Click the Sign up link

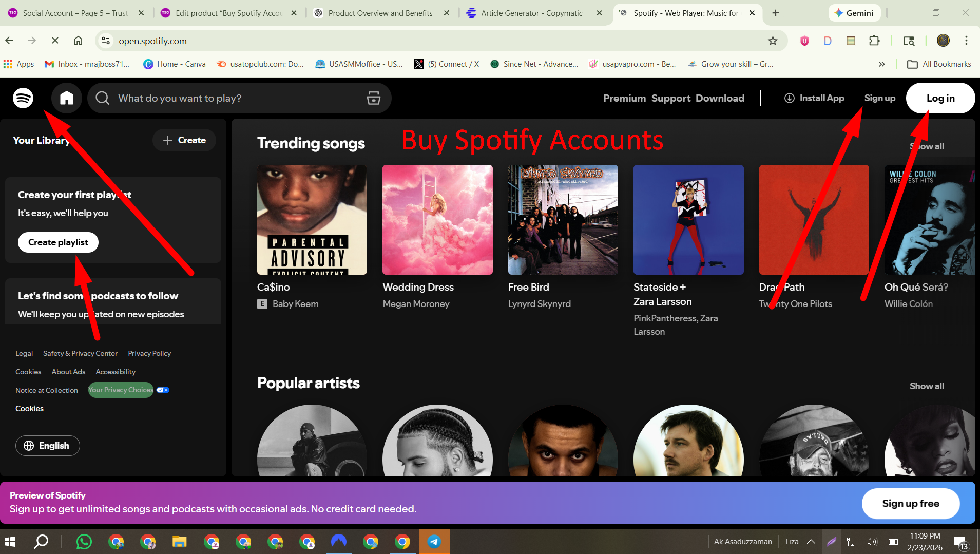pyautogui.click(x=879, y=98)
